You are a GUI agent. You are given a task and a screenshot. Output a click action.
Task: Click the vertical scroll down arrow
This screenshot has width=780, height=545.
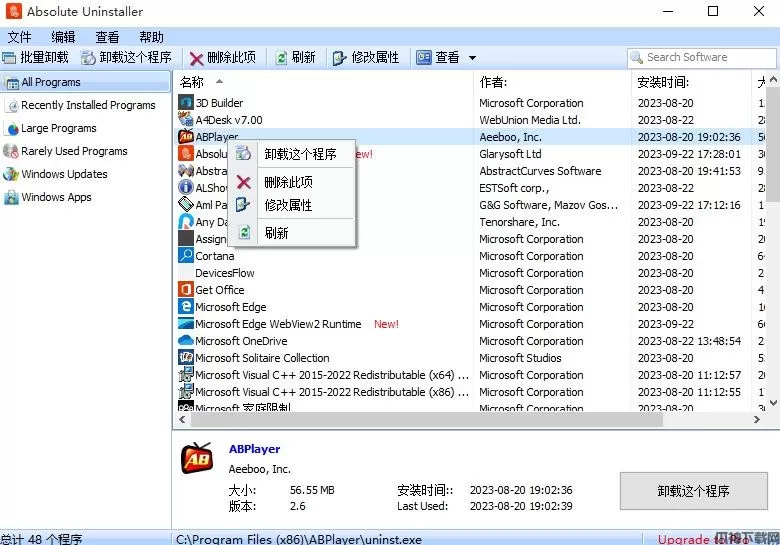pos(774,403)
